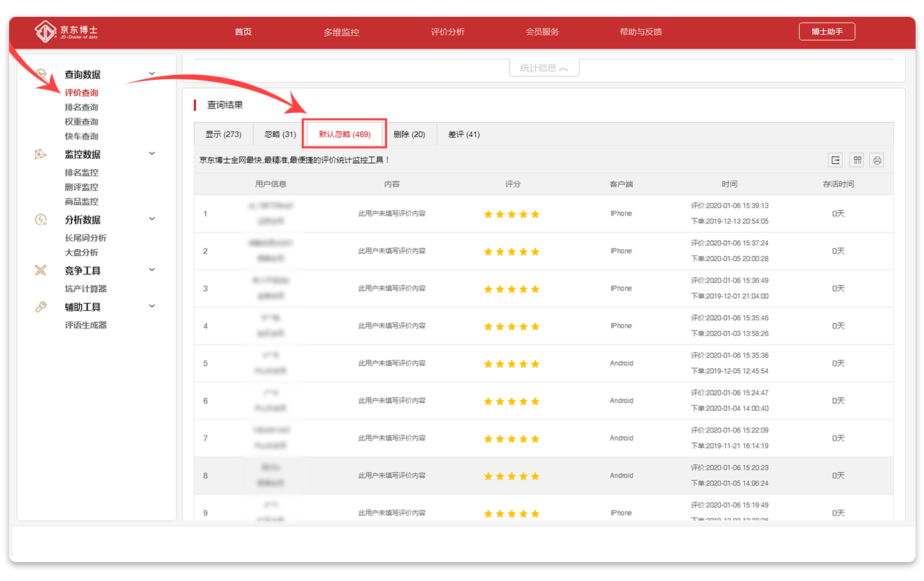The height and width of the screenshot is (581, 924).
Task: Click the 时间 column header
Action: (729, 184)
